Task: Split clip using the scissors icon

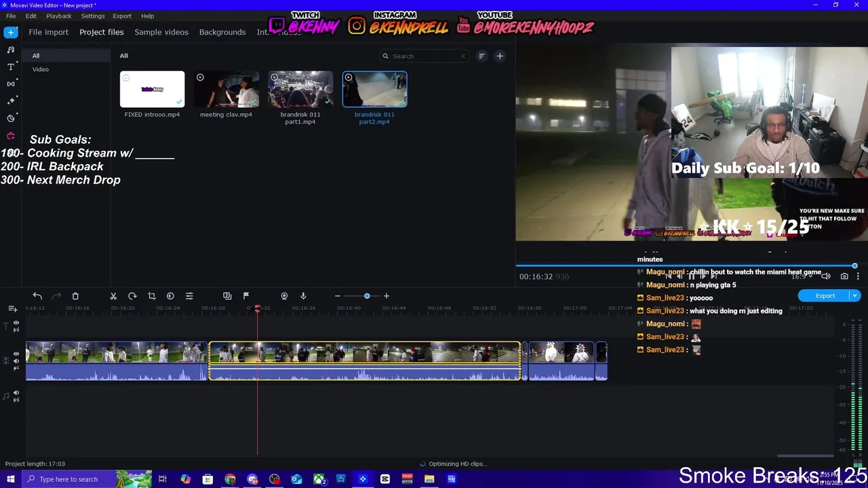Action: click(113, 296)
